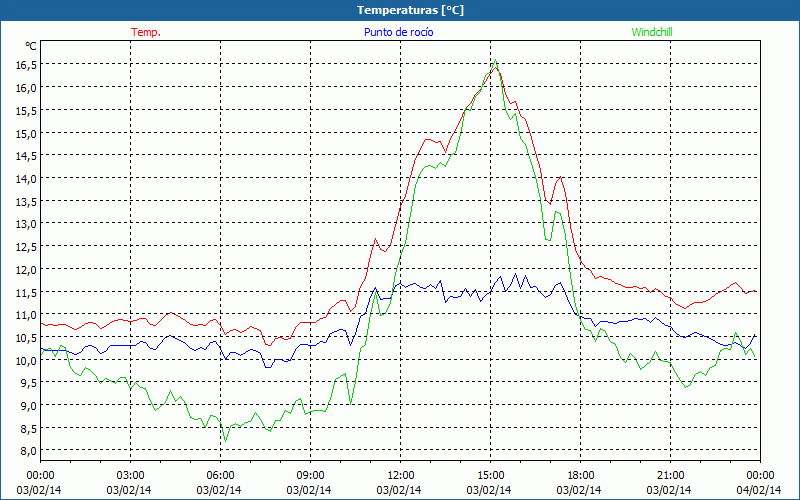Click the 8,0 y-axis value
This screenshot has height=500, width=800.
(x=29, y=451)
